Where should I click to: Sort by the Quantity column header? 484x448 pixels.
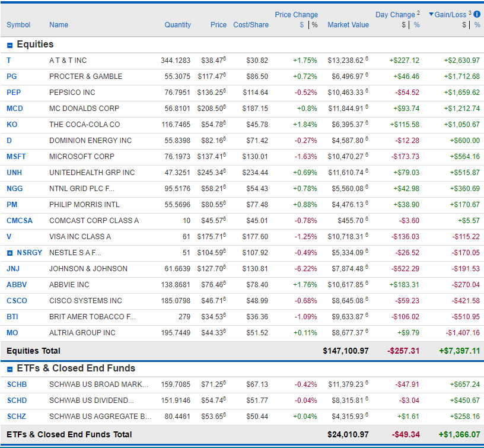(177, 25)
